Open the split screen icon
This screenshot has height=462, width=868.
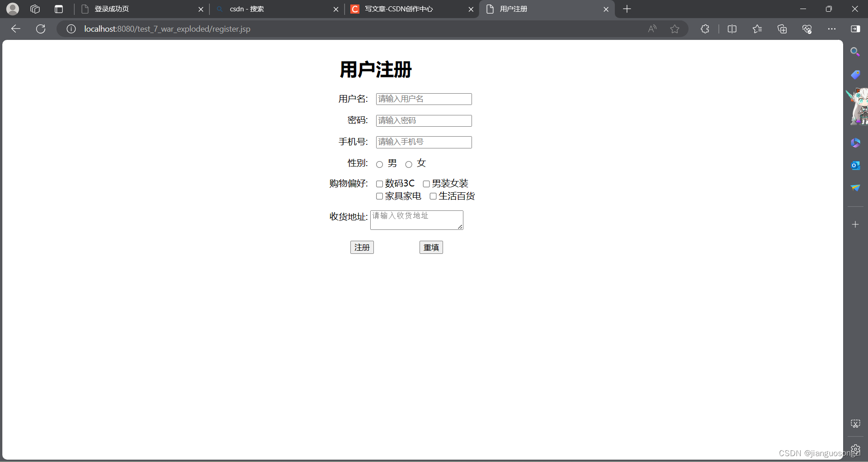click(x=732, y=29)
